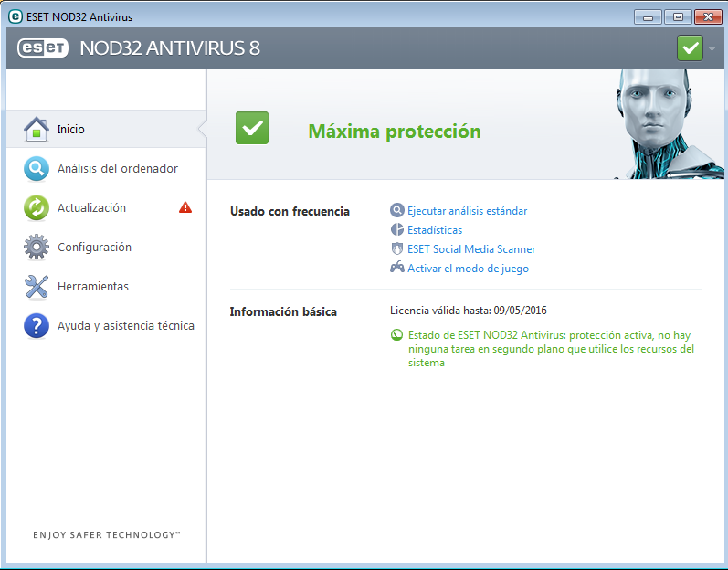Image resolution: width=728 pixels, height=570 pixels.
Task: Click the ESET logo in the header
Action: coord(41,47)
